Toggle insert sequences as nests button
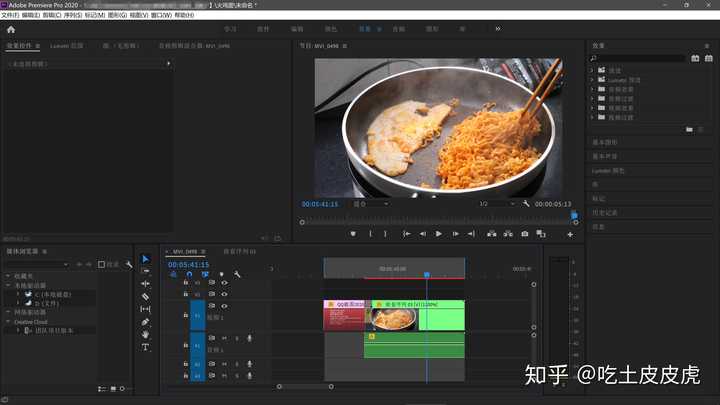The width and height of the screenshot is (720, 405). [173, 274]
